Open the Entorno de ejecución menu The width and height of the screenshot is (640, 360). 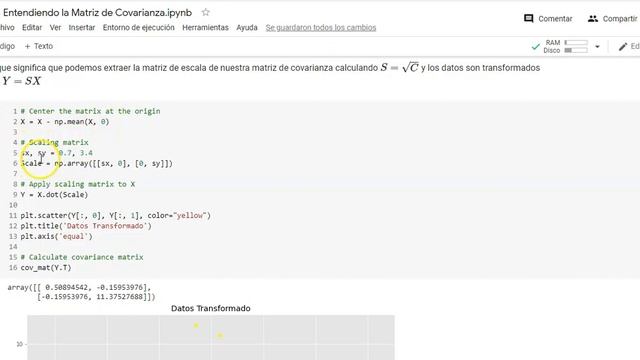138,28
